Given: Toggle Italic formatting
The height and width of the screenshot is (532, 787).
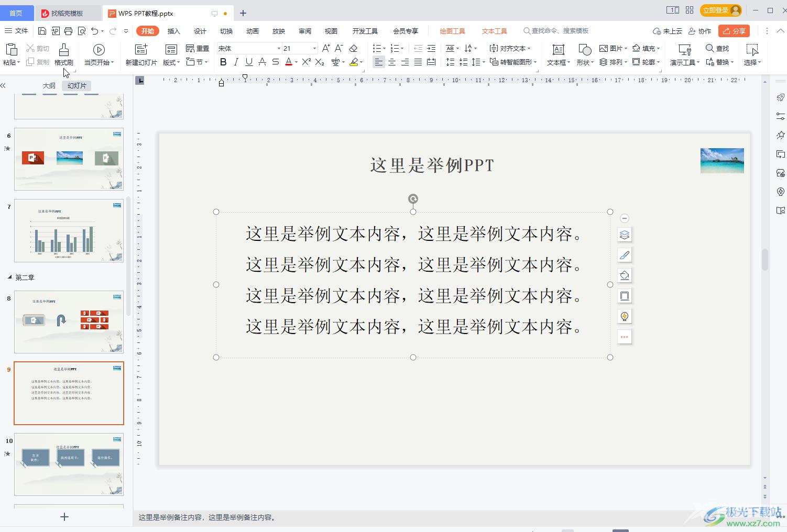Looking at the screenshot, I should (236, 62).
